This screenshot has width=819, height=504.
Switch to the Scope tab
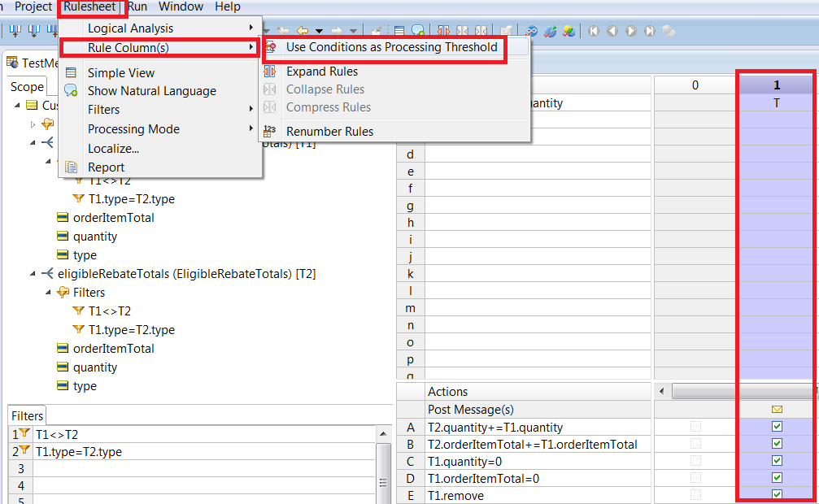coord(27,87)
